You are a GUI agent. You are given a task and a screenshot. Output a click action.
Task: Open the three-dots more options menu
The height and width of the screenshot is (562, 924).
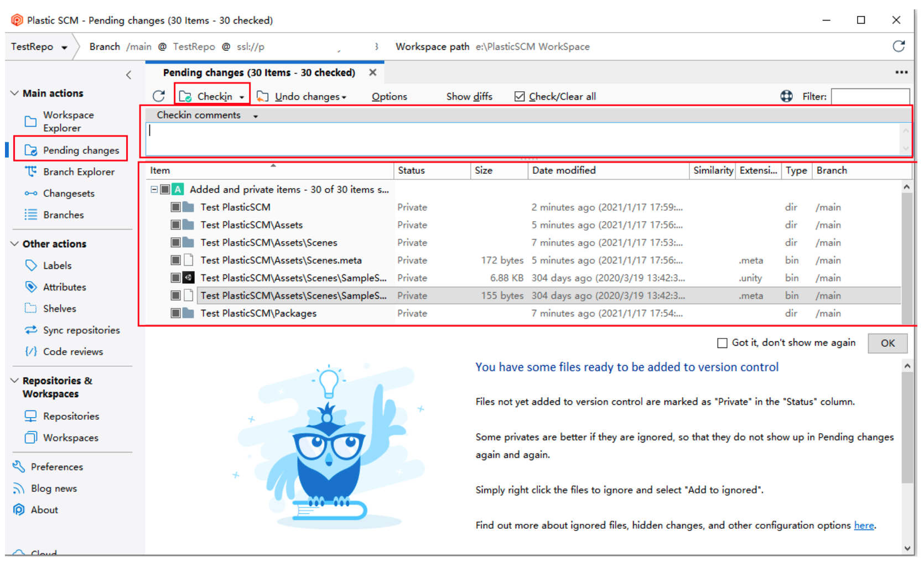pos(901,72)
